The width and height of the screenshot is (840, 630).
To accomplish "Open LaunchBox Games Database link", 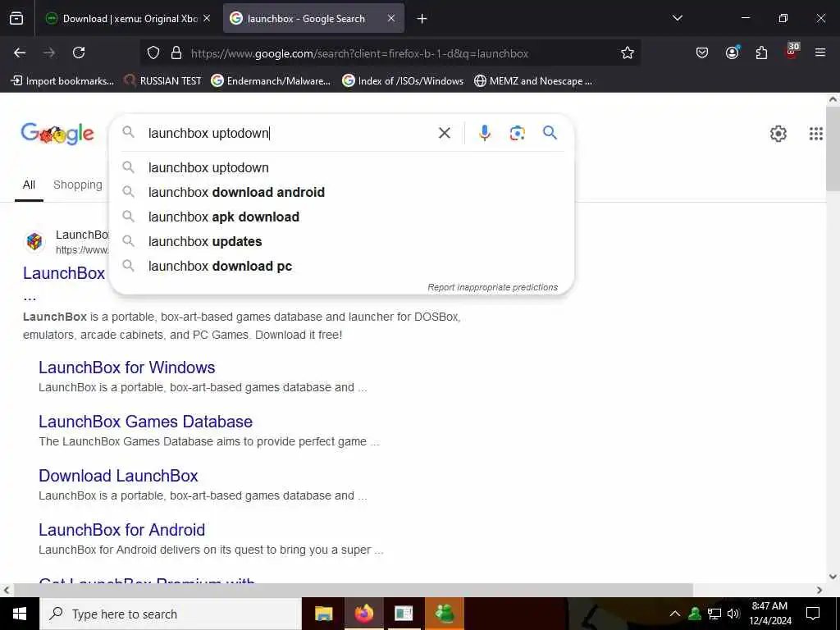I will [x=146, y=422].
